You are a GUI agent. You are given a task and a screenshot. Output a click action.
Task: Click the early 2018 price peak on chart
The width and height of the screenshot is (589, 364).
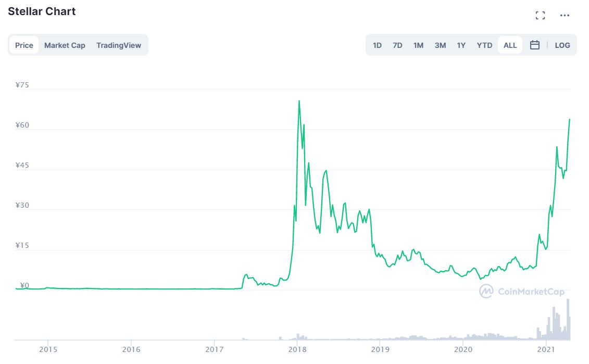click(299, 101)
